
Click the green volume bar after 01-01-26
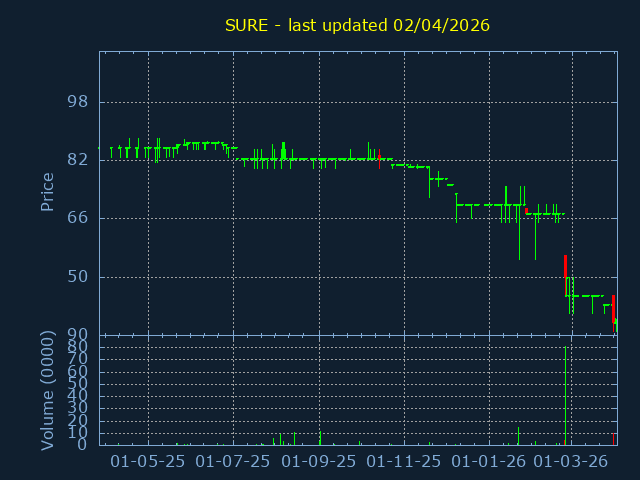518,436
